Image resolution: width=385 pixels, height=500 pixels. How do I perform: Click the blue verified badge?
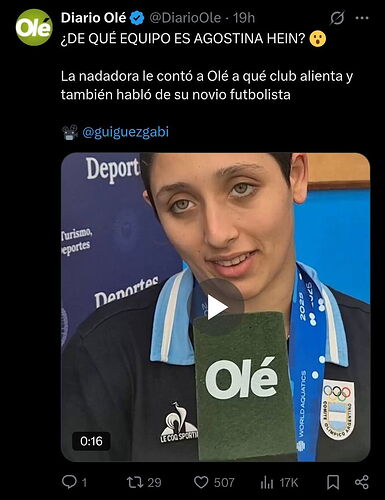pyautogui.click(x=137, y=18)
